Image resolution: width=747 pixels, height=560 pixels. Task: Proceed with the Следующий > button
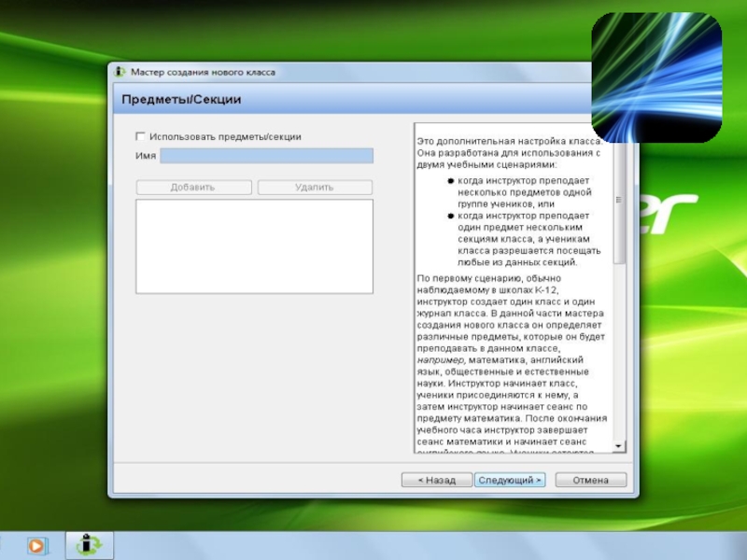509,480
